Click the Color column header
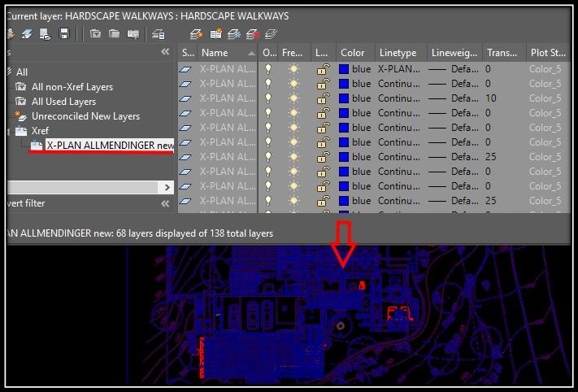Screen dimensions: 578x392 coord(355,53)
